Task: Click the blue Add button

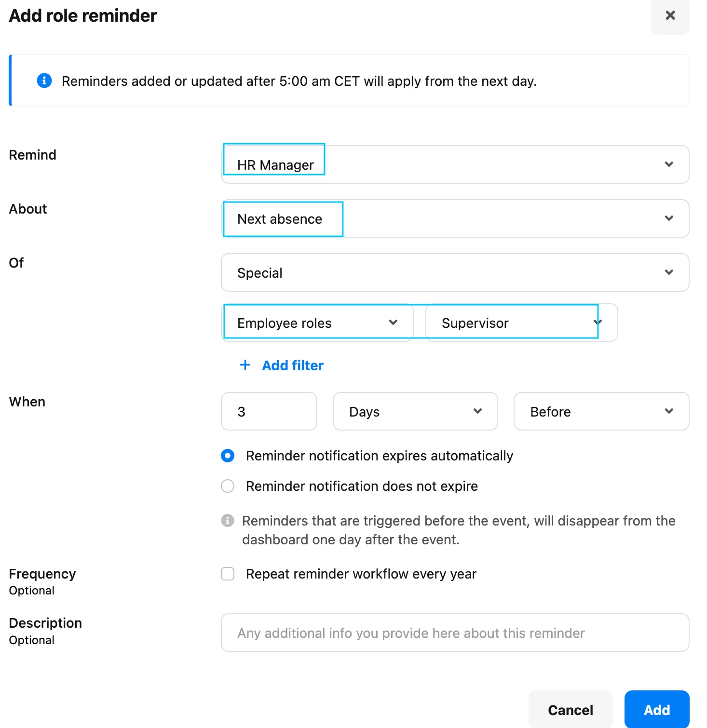Action: [x=657, y=710]
